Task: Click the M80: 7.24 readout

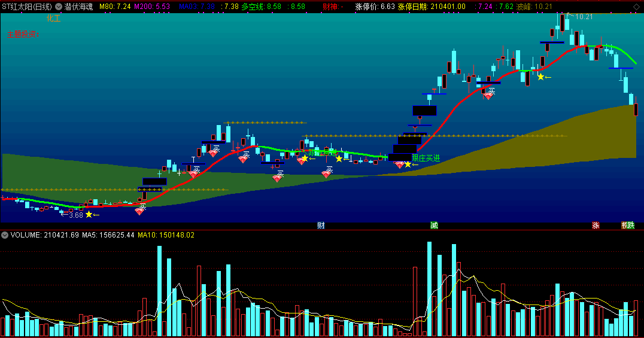Action: tap(115, 7)
